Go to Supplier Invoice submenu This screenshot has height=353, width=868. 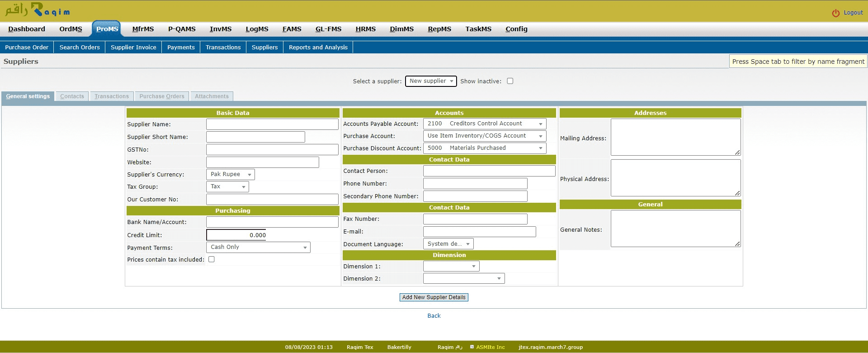[x=133, y=47]
